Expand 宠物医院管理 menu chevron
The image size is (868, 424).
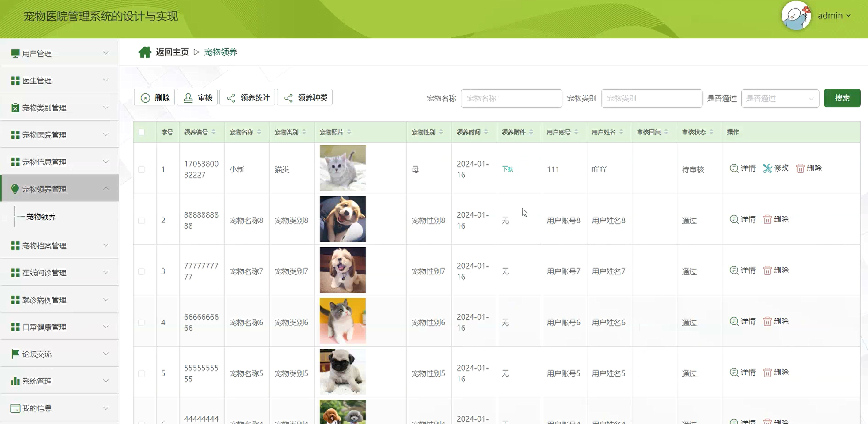(x=106, y=134)
